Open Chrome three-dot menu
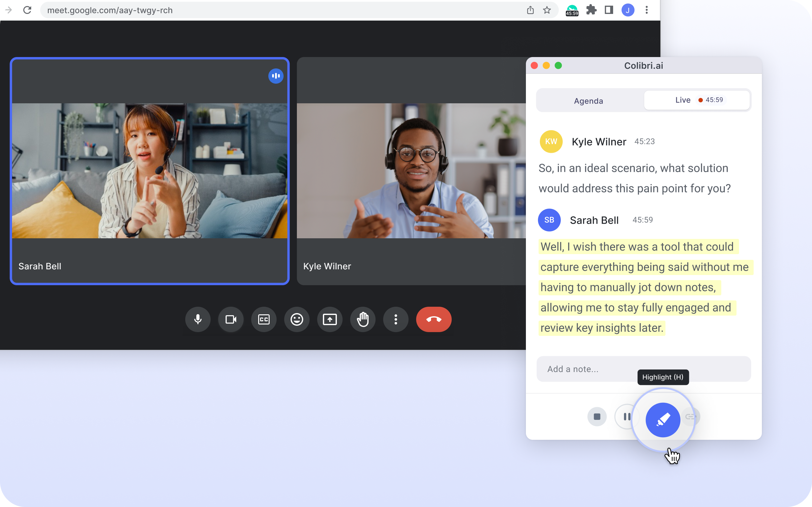The image size is (812, 507). tap(646, 10)
